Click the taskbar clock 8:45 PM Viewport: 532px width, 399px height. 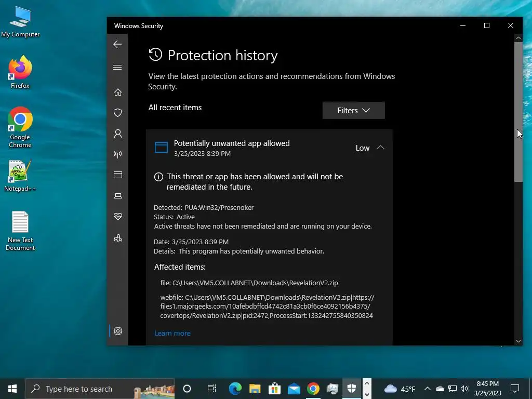coord(487,389)
